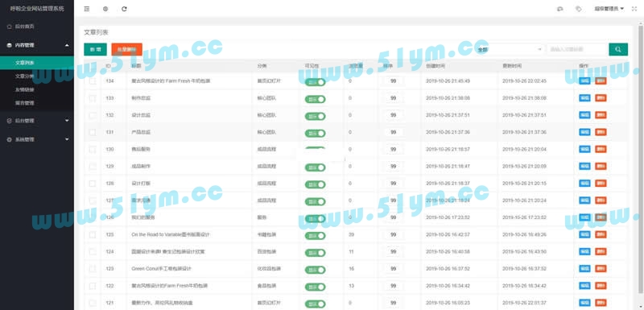
Task: Click blue 编辑 button for article 134
Action: (584, 81)
